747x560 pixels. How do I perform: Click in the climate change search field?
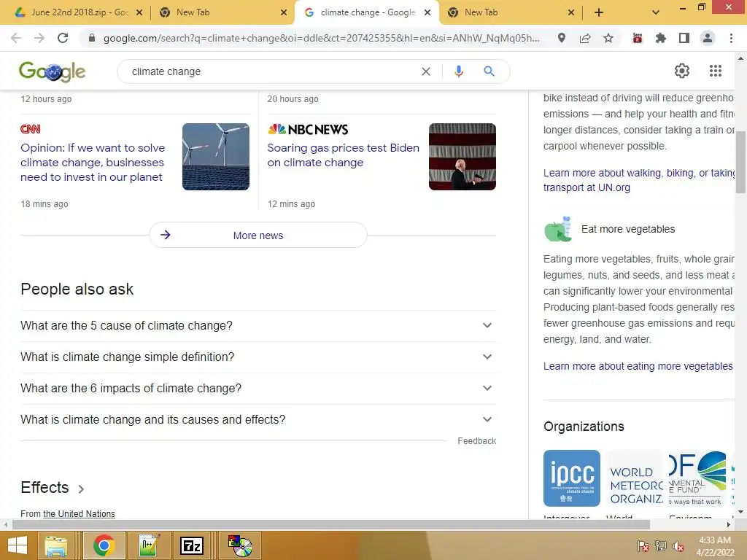[271, 71]
